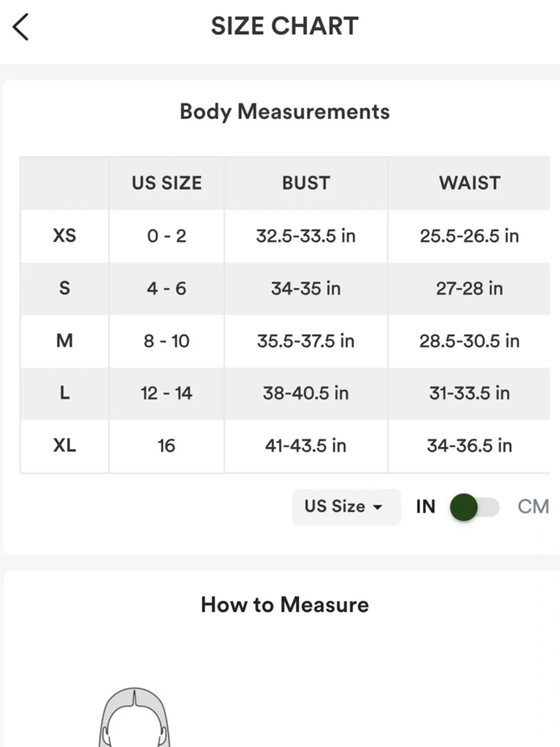Toggle the IN/CM unit switch
Image resolution: width=560 pixels, height=747 pixels.
[x=474, y=507]
